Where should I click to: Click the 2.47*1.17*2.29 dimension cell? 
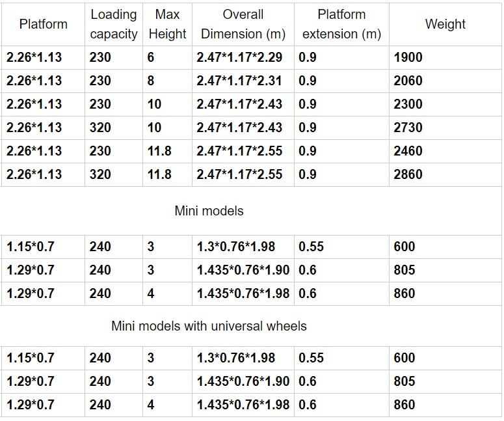[x=243, y=57]
